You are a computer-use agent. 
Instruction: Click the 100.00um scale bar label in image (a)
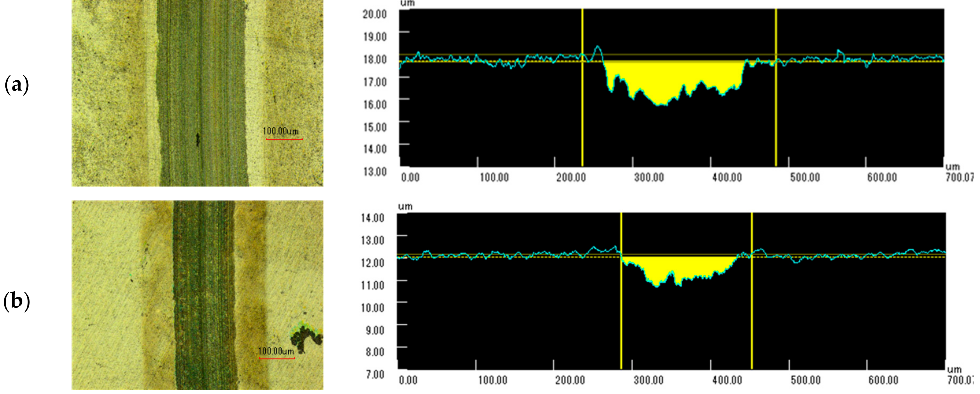click(x=281, y=132)
